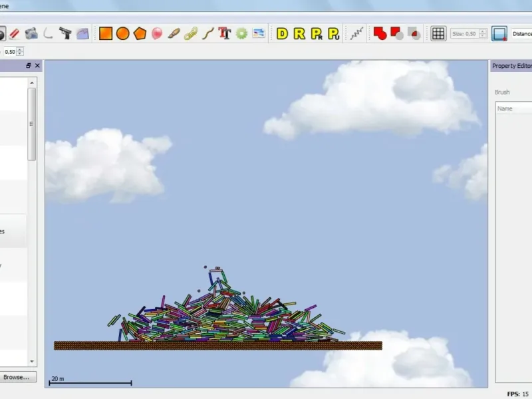Select the gray curved hook tool
The width and height of the screenshot is (532, 399).
coord(48,33)
